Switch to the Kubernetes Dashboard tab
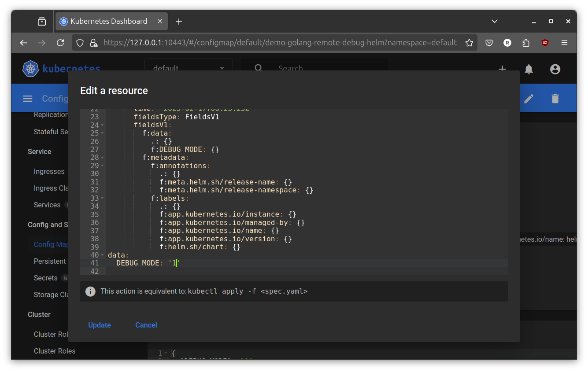Screen dimensions: 588x372 108,21
